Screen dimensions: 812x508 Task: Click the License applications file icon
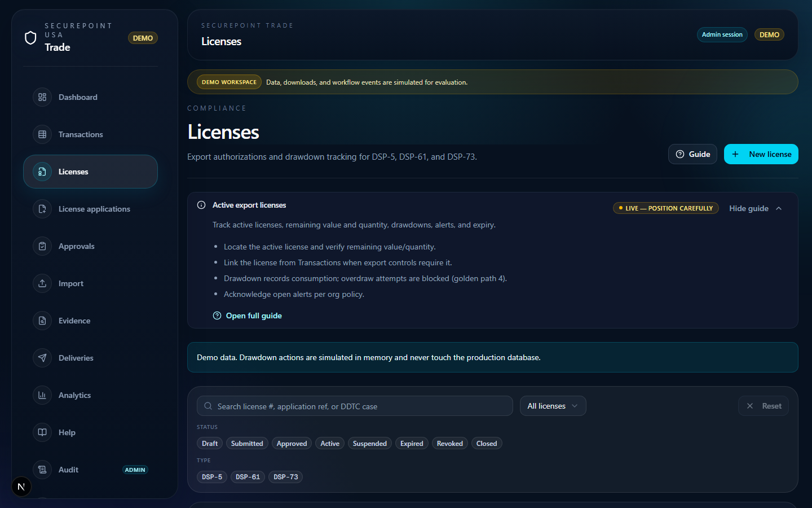42,209
